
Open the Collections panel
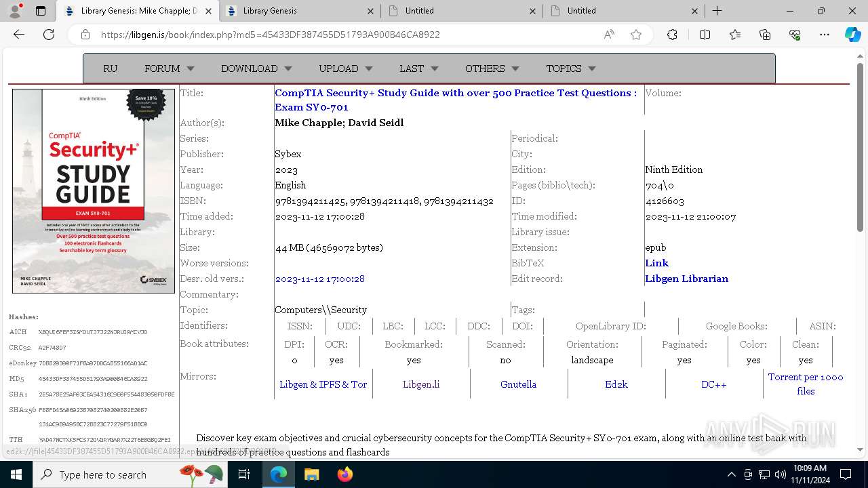click(x=765, y=35)
